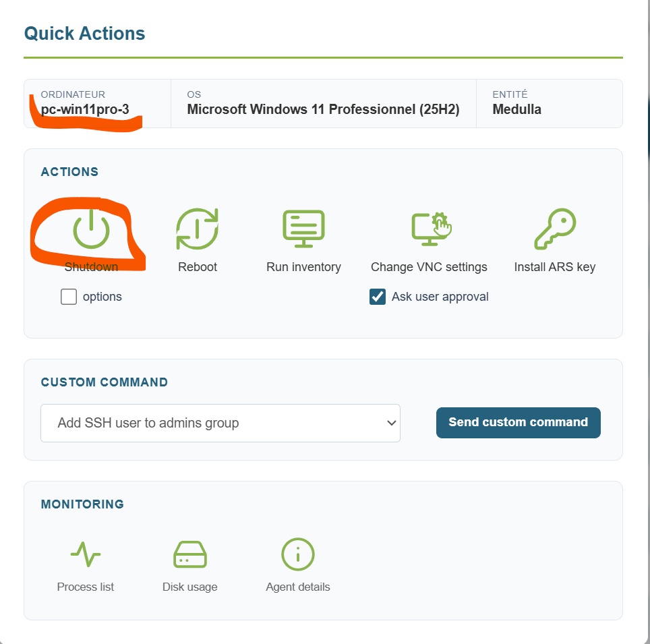Click the Custom Command section heading
Screen dimensions: 650x644
pos(105,382)
